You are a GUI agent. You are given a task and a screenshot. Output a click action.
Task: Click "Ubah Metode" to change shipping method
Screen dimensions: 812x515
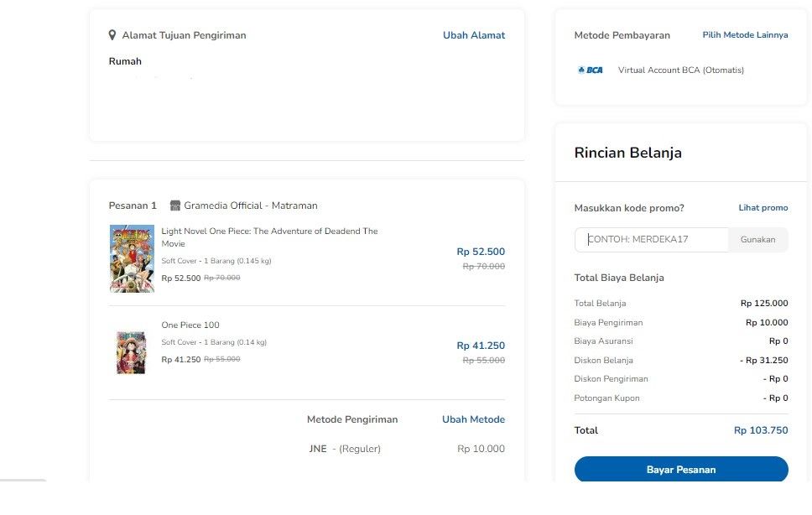click(473, 419)
